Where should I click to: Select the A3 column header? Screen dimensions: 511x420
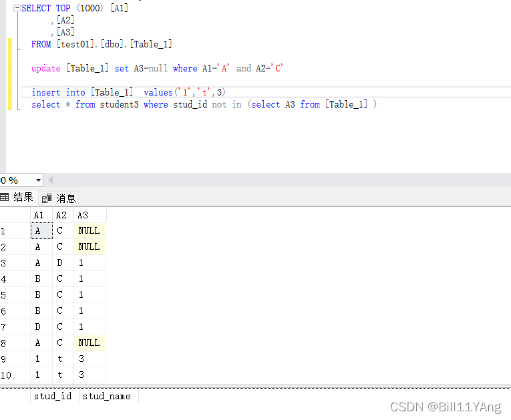point(90,215)
